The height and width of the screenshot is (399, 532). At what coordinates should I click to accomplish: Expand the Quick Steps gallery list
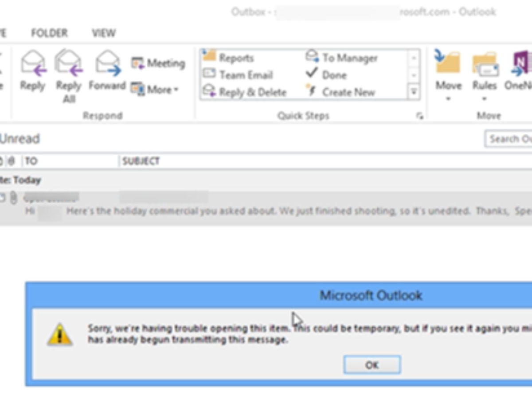tap(413, 92)
